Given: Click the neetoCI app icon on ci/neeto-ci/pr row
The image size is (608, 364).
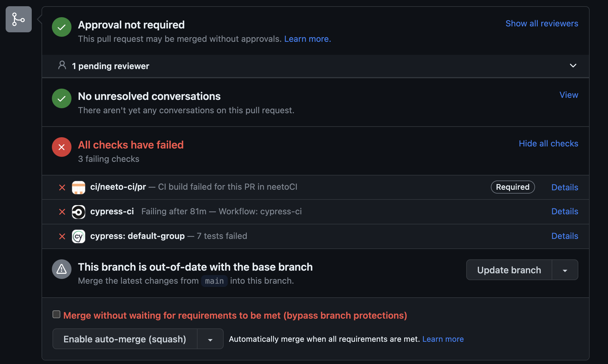Looking at the screenshot, I should [78, 187].
